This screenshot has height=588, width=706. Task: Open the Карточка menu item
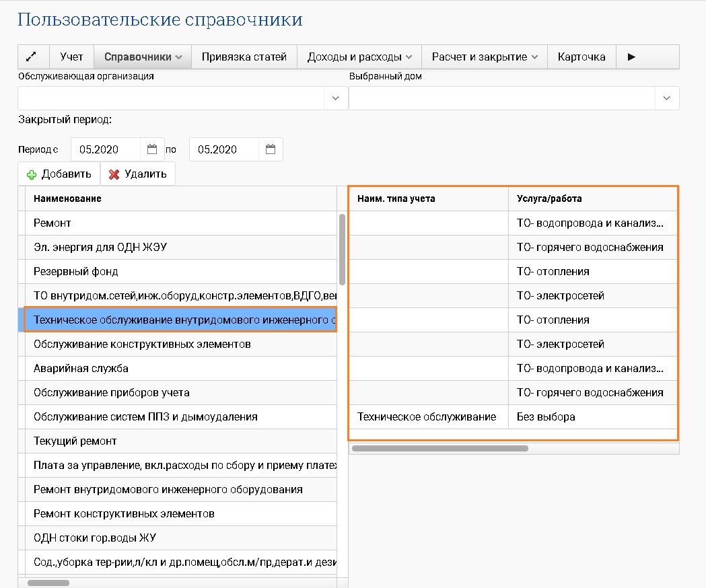click(581, 57)
